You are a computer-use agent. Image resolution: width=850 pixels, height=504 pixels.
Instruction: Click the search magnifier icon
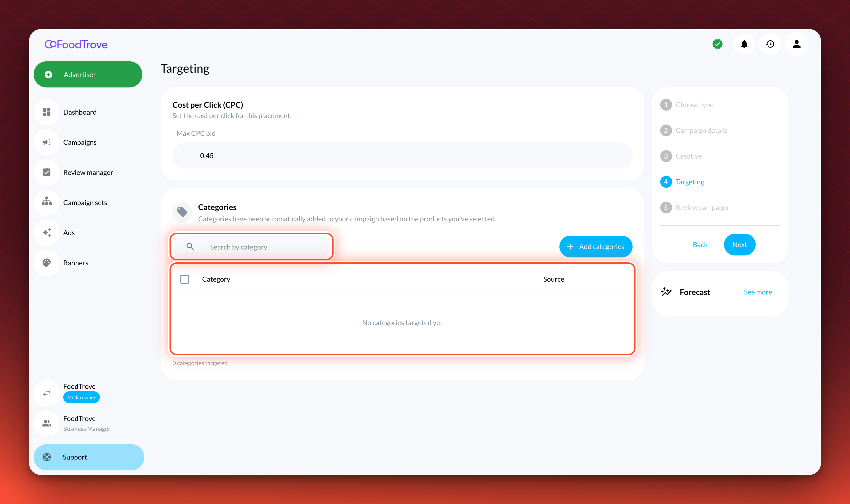190,247
